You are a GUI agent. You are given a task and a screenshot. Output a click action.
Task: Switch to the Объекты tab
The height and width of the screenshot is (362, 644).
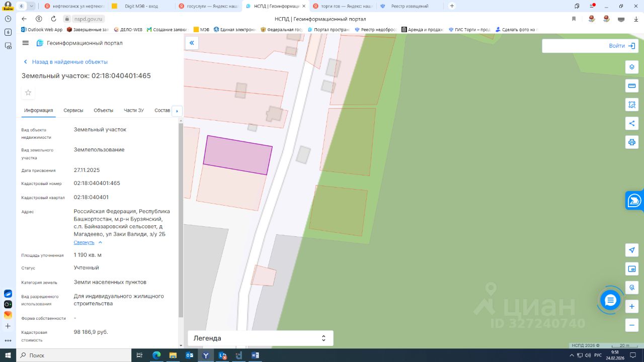pos(104,111)
